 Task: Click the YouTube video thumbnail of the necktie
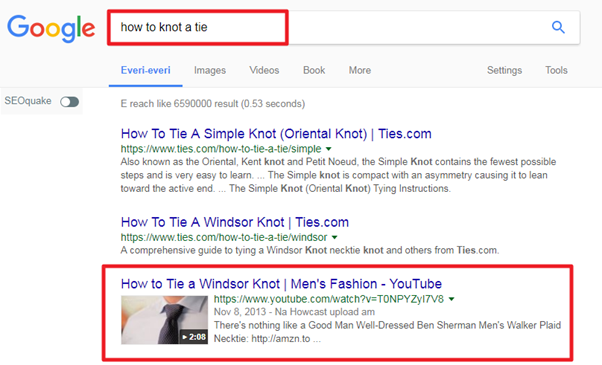point(164,320)
